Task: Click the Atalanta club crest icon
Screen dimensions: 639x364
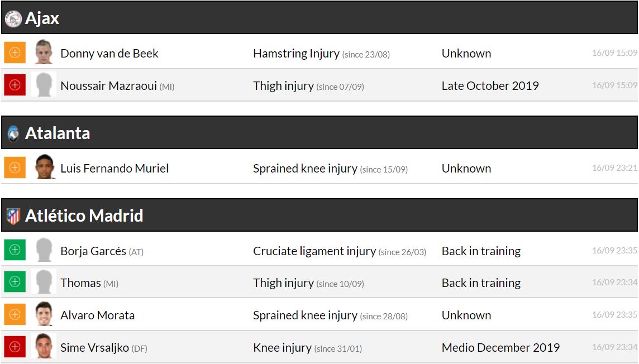Action: pos(13,133)
